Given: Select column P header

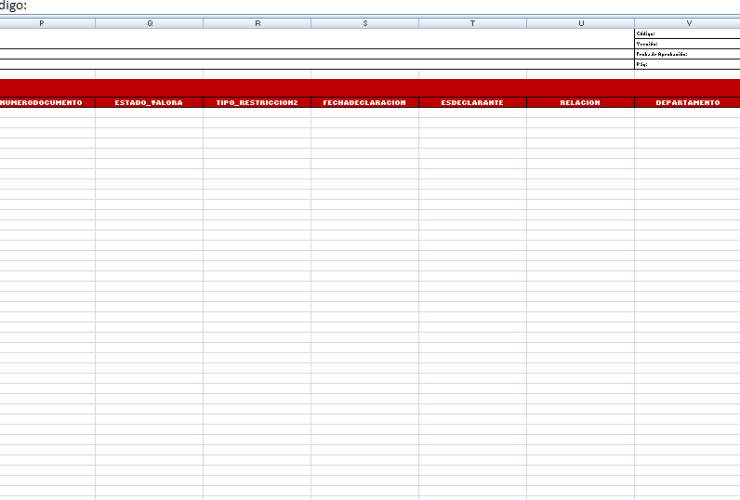Looking at the screenshot, I should point(47,23).
